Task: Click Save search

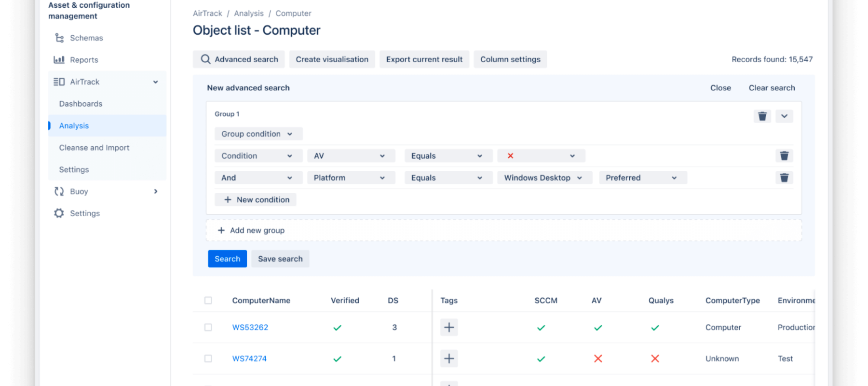Action: (x=280, y=259)
